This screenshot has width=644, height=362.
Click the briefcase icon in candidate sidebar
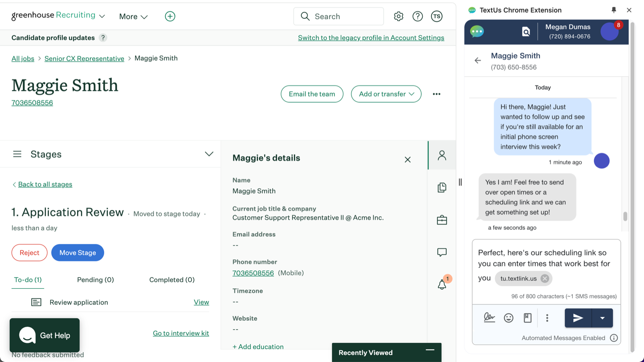click(442, 220)
